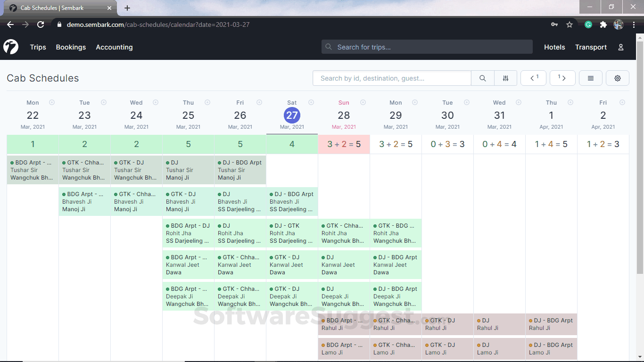Go to the previous page with the left chevron
Screen dimensions: 644x362
(532, 78)
